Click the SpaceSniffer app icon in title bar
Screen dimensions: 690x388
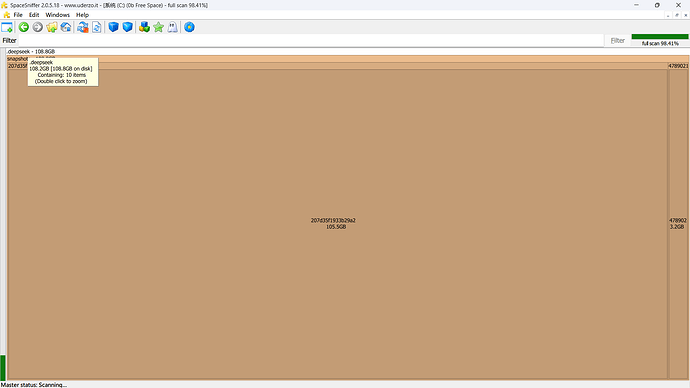pyautogui.click(x=4, y=5)
